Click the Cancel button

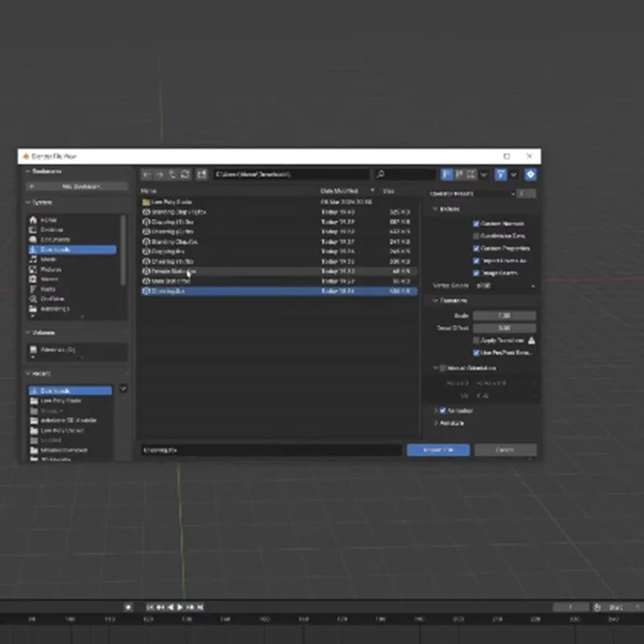505,450
